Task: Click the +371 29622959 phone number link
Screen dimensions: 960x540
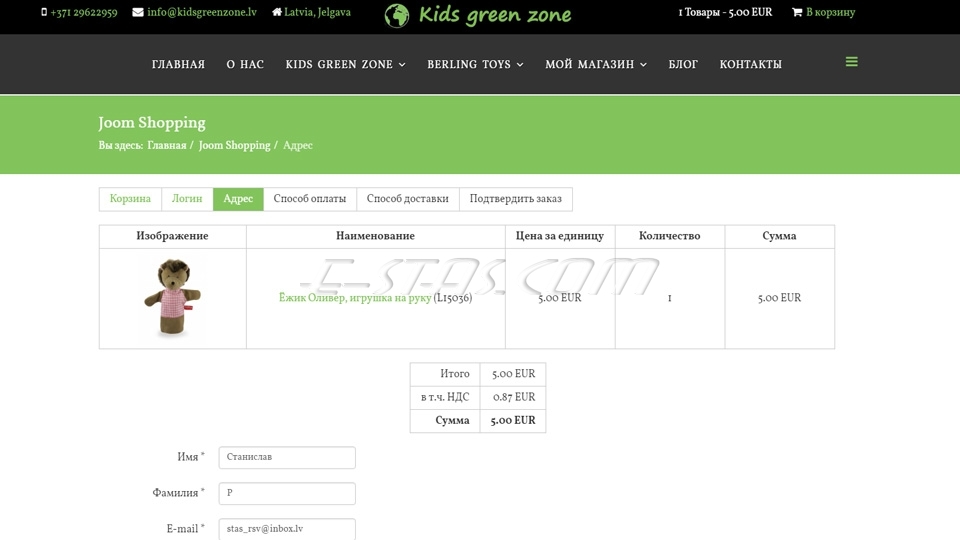Action: 84,12
